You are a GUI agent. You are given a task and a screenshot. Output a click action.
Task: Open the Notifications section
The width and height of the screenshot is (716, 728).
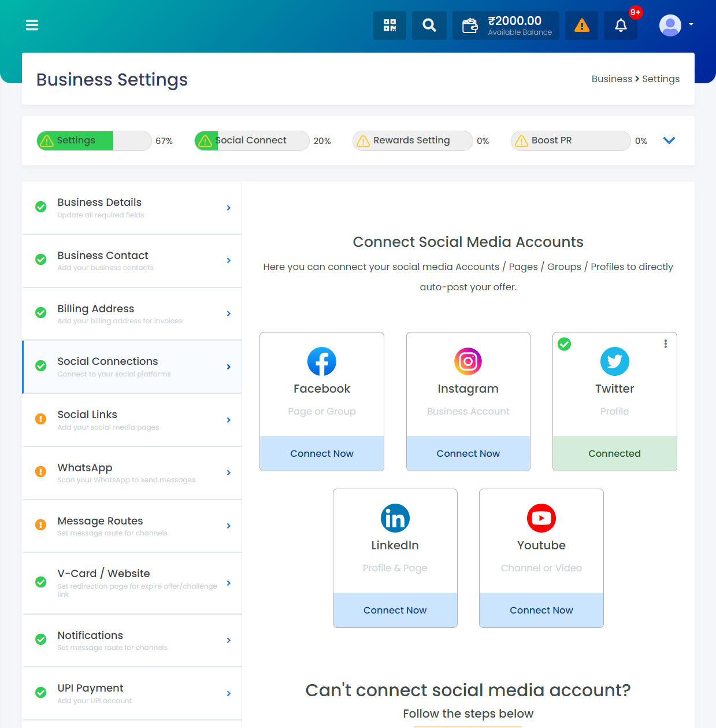click(132, 640)
